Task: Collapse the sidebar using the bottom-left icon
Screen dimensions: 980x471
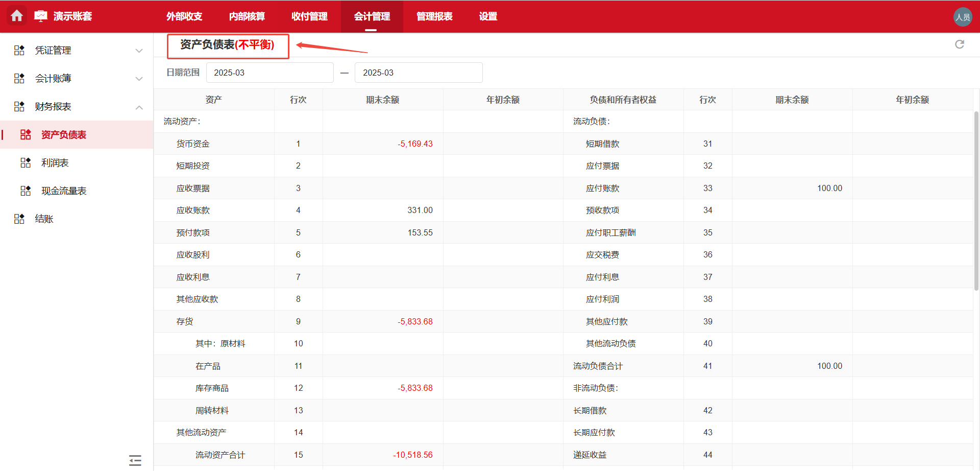Action: (135, 460)
